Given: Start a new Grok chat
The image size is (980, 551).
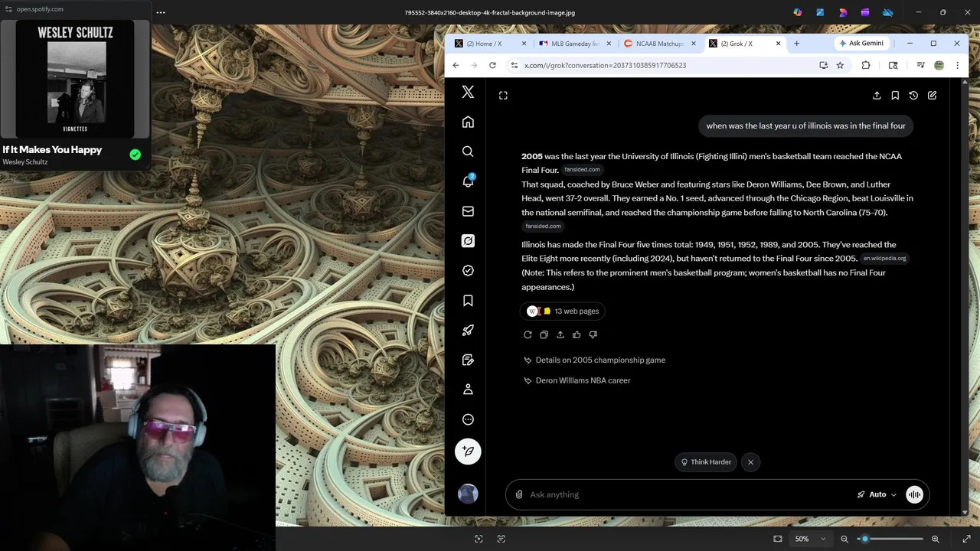Looking at the screenshot, I should coord(932,96).
